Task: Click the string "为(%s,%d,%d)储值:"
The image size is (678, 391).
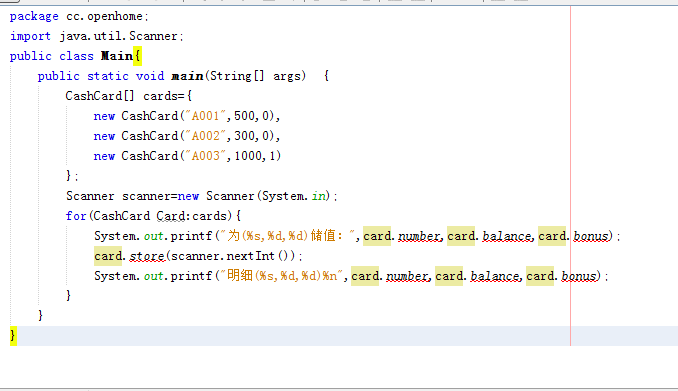Action: click(289, 236)
